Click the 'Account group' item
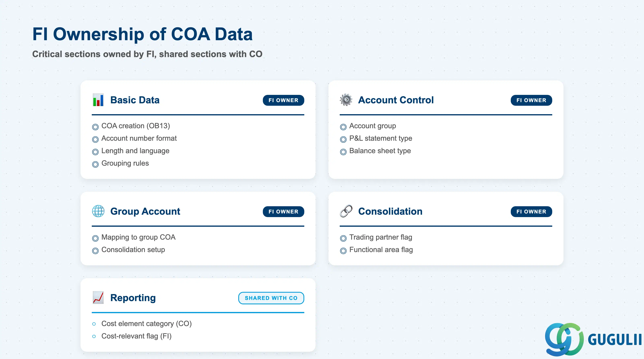This screenshot has height=359, width=644. click(373, 126)
